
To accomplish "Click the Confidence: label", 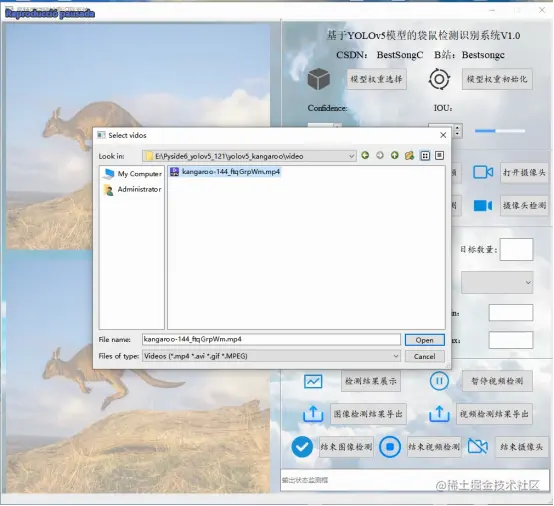I will point(327,108).
